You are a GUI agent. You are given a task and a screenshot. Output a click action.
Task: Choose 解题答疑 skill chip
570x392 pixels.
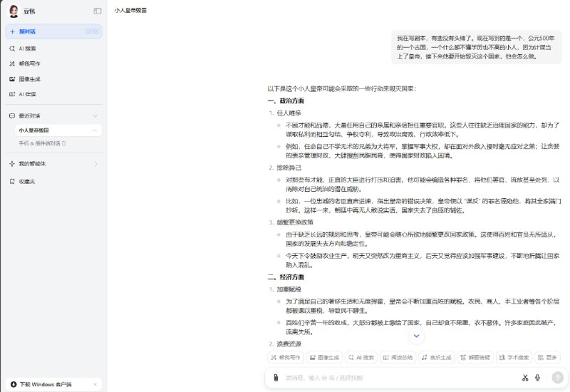coord(475,358)
